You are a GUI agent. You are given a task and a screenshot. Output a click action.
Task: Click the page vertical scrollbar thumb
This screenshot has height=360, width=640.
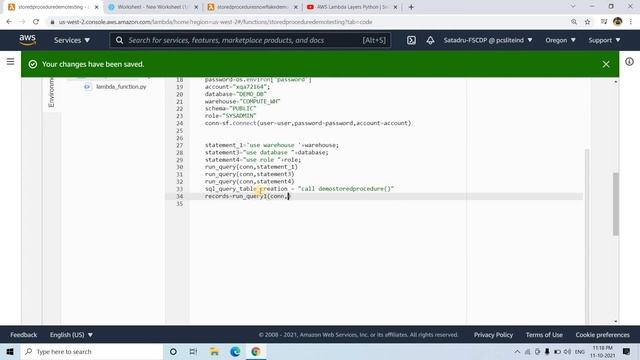[x=616, y=204]
